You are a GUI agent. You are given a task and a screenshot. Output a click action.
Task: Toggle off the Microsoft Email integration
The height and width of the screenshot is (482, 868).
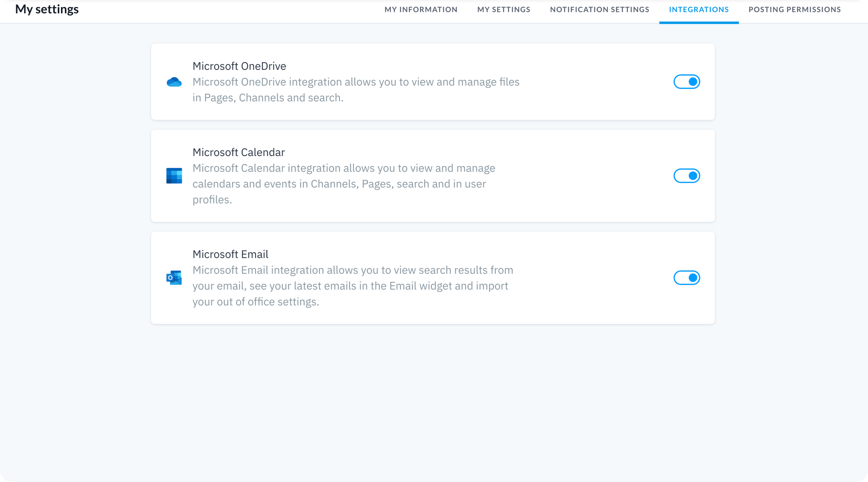coord(687,277)
